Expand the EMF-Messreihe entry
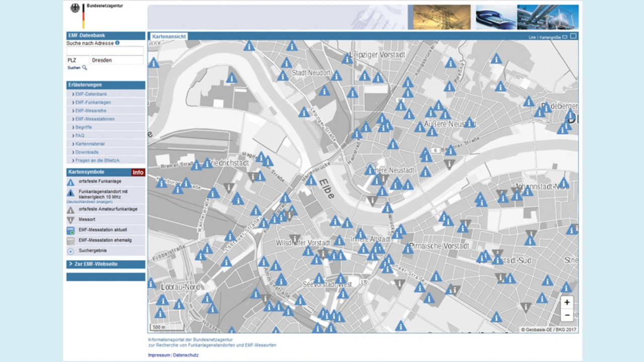 pos(91,111)
